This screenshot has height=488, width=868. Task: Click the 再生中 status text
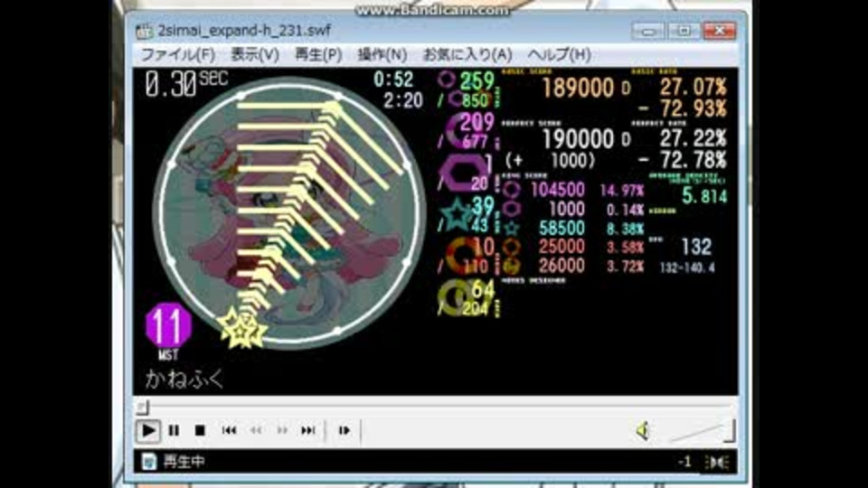(184, 462)
